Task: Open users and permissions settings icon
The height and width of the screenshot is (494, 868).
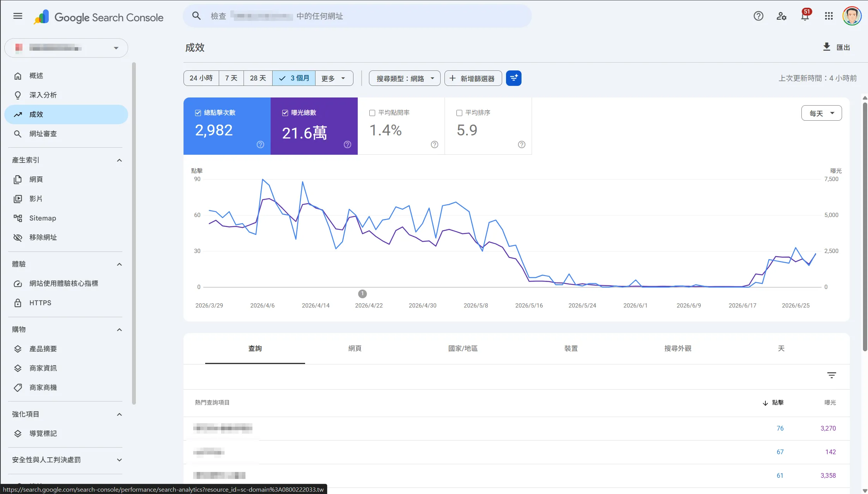Action: pyautogui.click(x=782, y=16)
